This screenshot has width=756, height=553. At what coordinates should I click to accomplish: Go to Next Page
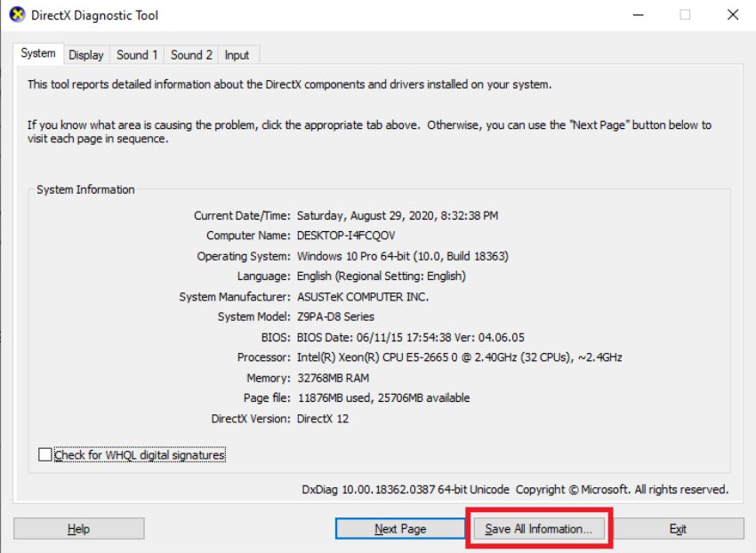[x=400, y=529]
